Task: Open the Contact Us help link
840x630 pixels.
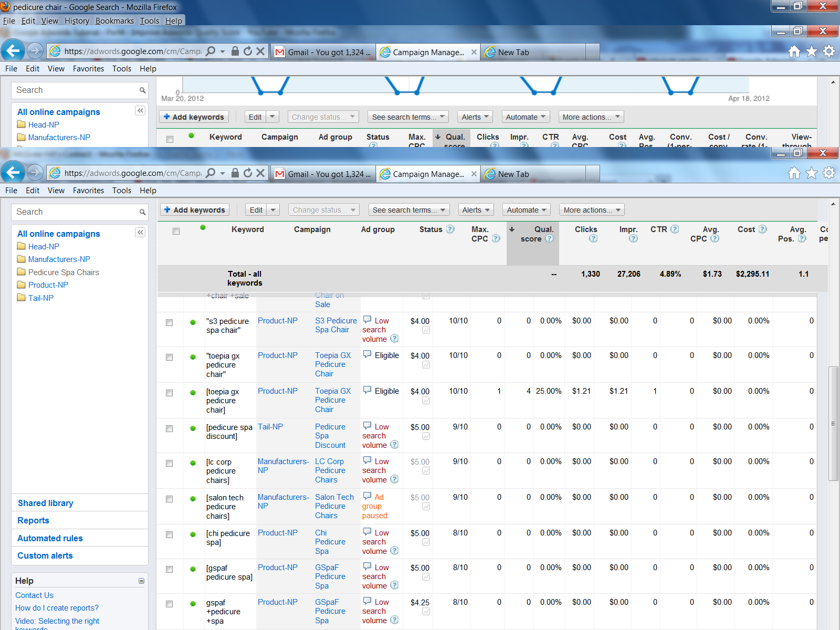Action: [x=34, y=595]
